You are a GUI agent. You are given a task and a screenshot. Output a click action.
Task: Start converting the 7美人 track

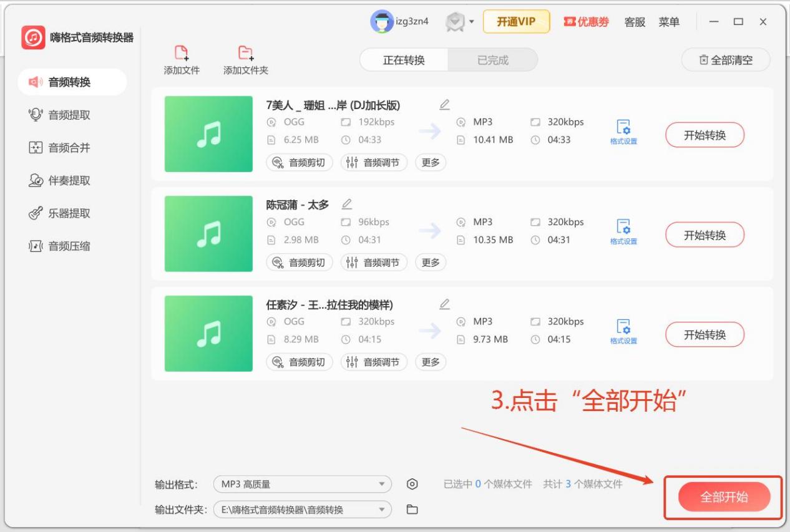tap(705, 135)
